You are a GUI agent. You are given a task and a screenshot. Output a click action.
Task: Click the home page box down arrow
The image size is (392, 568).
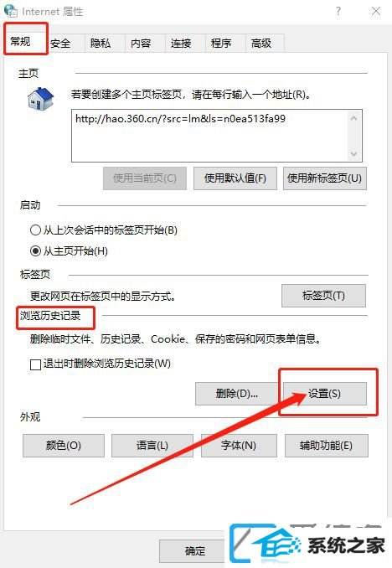tap(354, 154)
